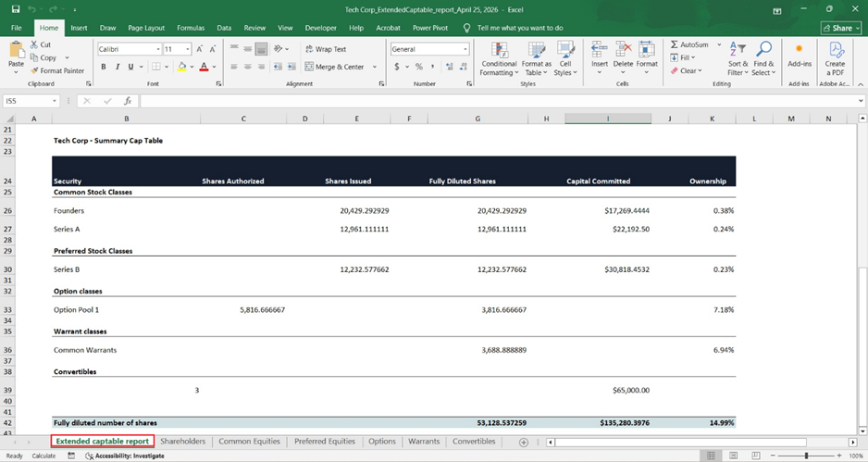Click the Format Painter icon

coord(34,70)
